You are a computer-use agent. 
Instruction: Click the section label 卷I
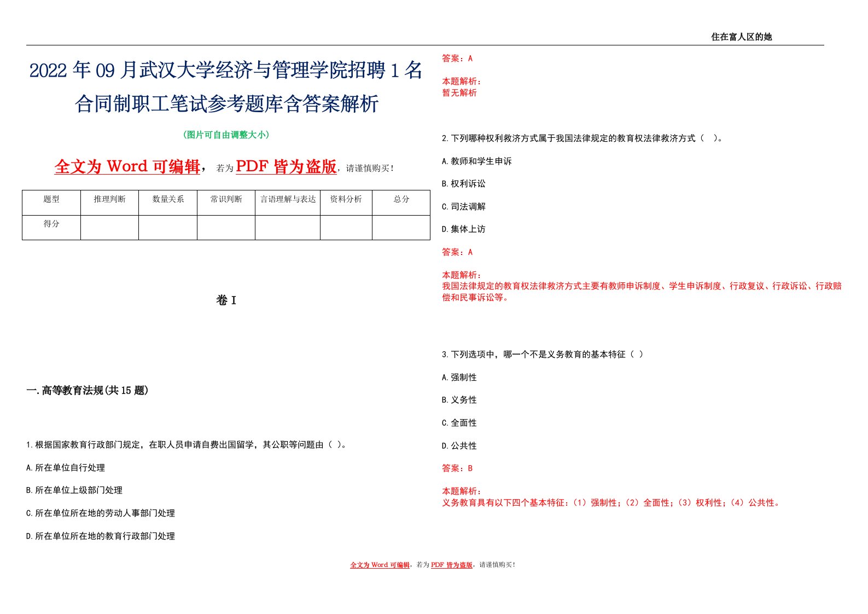click(226, 300)
